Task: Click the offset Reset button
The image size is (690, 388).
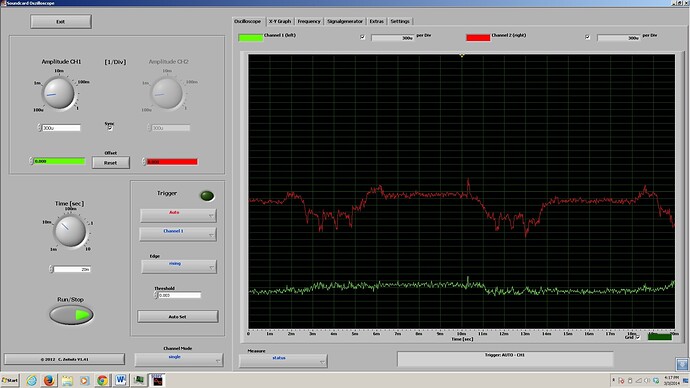Action: click(x=110, y=162)
